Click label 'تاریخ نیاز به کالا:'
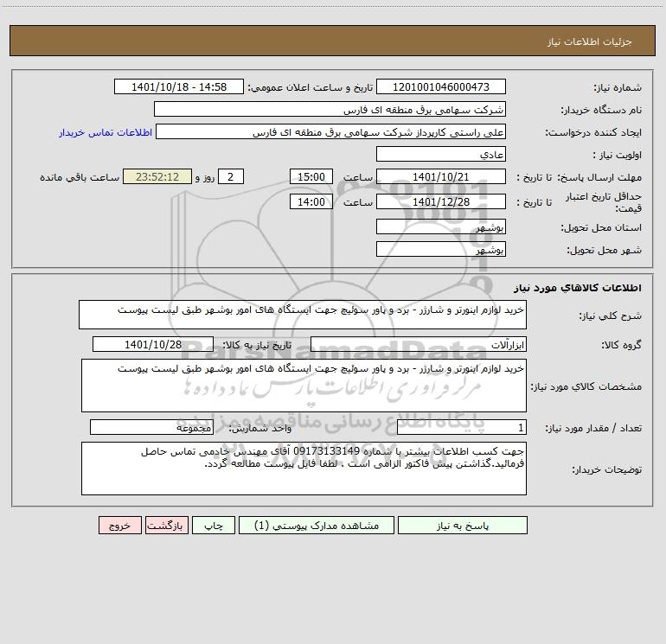This screenshot has height=644, width=666. coord(257,345)
